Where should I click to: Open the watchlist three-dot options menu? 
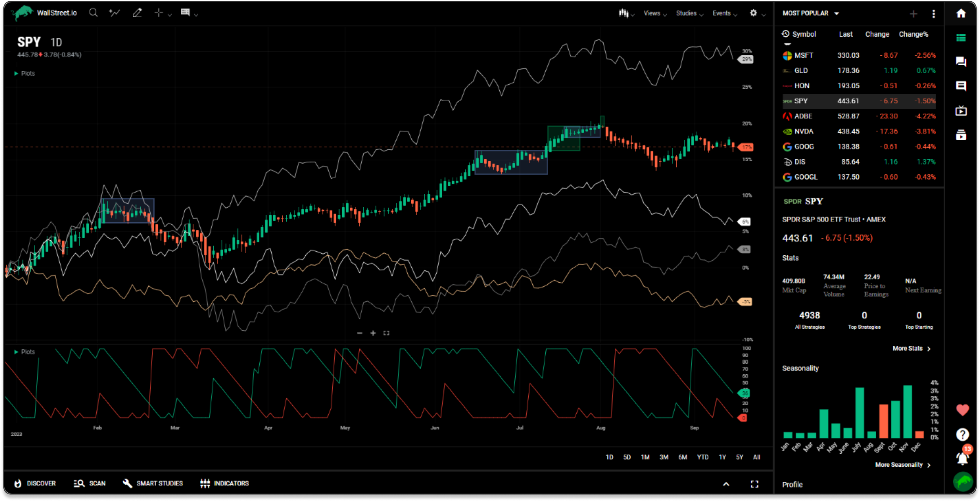click(x=934, y=14)
